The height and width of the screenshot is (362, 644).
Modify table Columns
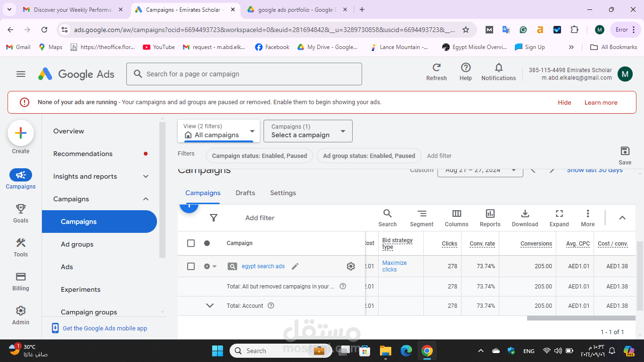[x=457, y=218]
